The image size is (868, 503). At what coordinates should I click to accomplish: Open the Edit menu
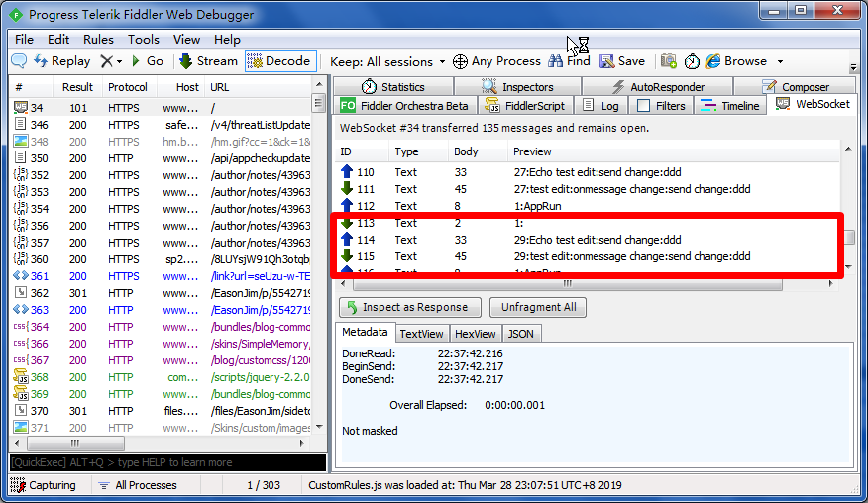tap(58, 40)
